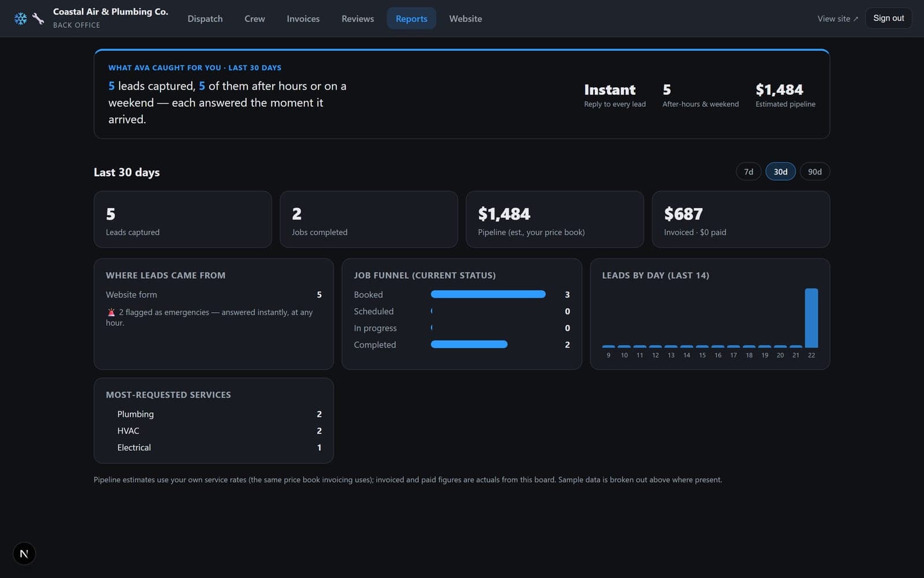Screen dimensions: 924x578
Task: Click the Electrical service row
Action: point(214,447)
